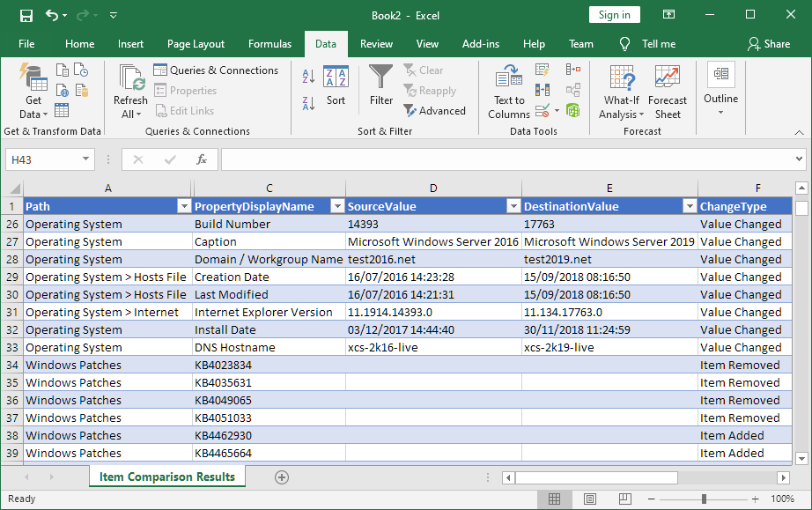Toggle the Filter funnel
Image resolution: width=812 pixels, height=510 pixels.
[381, 85]
